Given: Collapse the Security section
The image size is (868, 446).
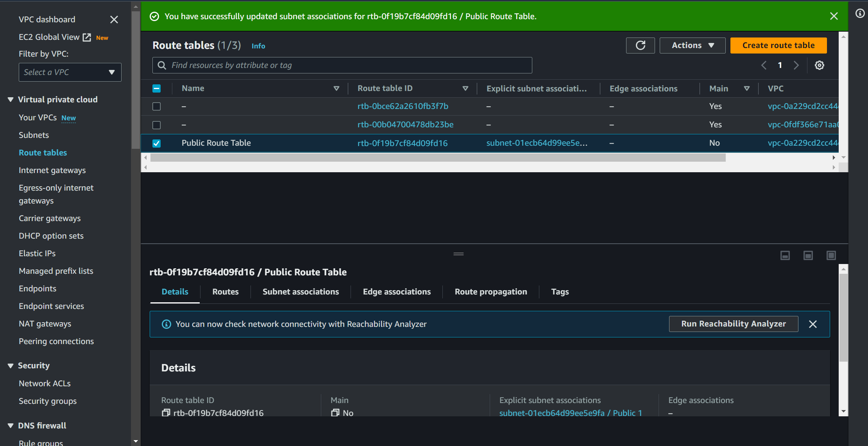Looking at the screenshot, I should tap(11, 366).
